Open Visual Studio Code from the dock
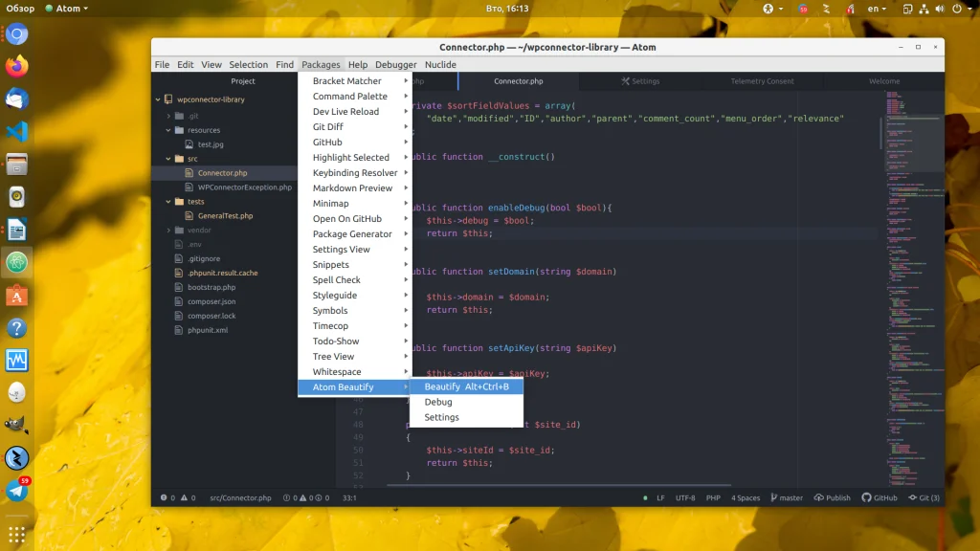 coord(17,132)
